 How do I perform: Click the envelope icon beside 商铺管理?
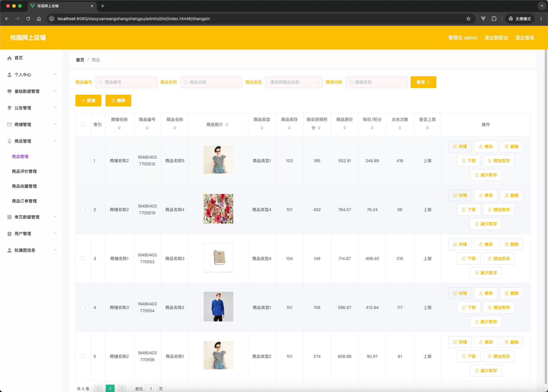point(9,125)
